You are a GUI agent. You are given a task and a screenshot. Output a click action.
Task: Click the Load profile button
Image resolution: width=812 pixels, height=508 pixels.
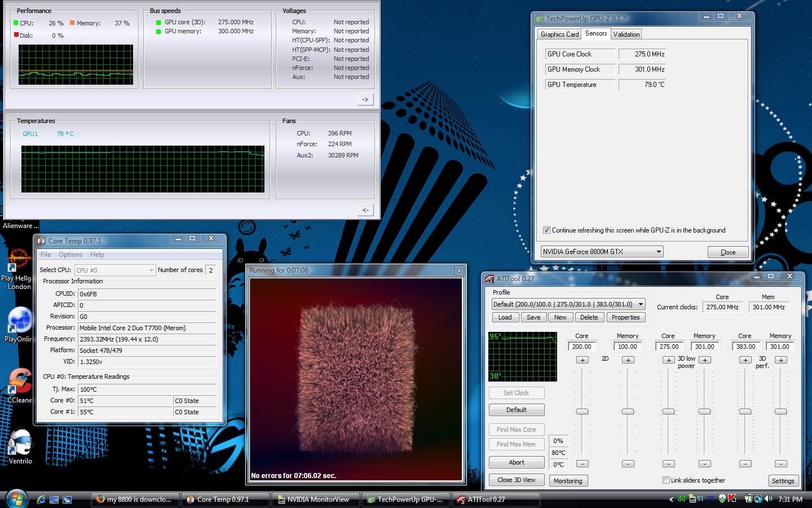point(505,317)
